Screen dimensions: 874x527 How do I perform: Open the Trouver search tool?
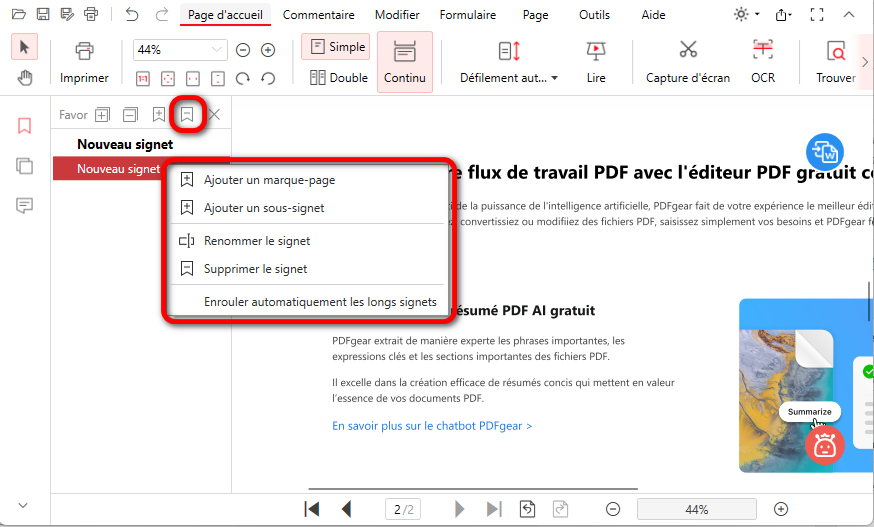(836, 63)
